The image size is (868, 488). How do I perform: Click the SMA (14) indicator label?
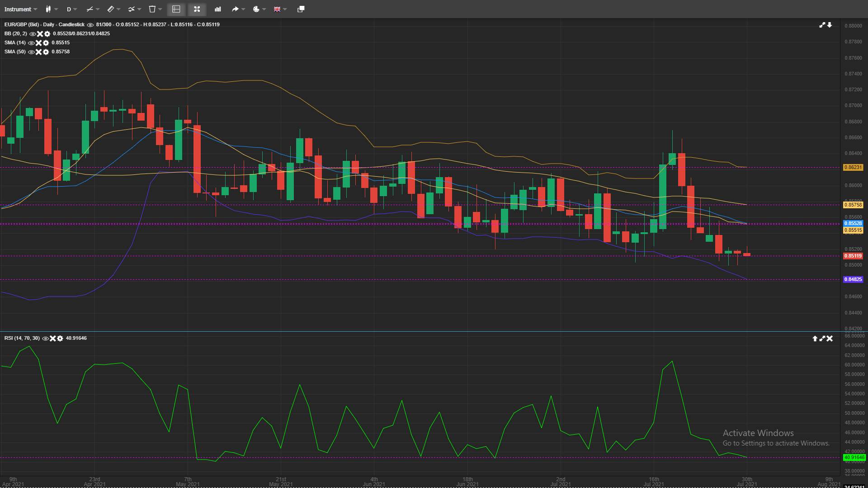coord(15,42)
